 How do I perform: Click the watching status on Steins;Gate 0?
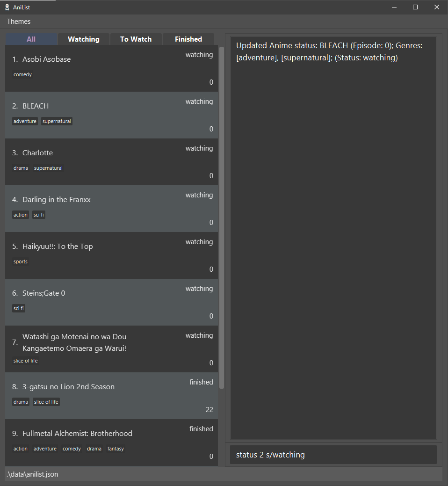click(199, 289)
